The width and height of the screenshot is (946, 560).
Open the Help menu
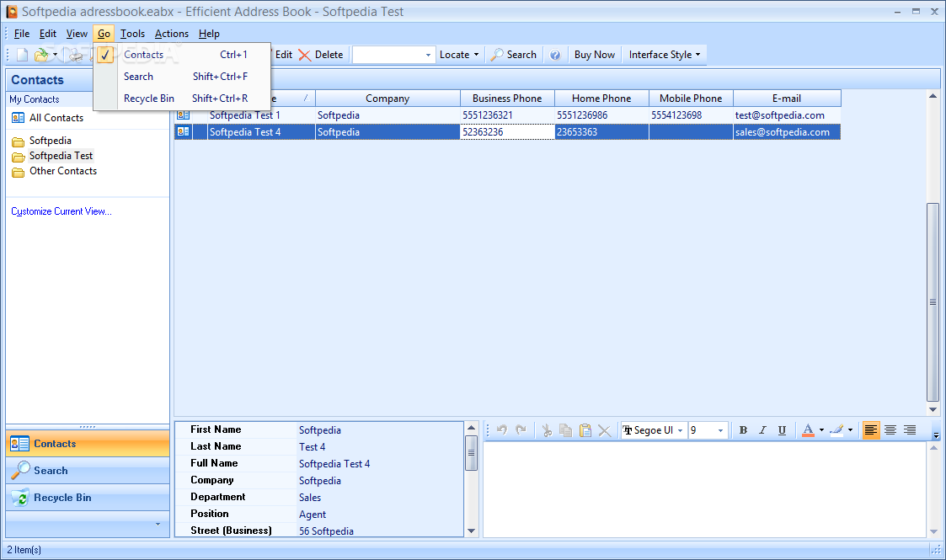click(209, 34)
